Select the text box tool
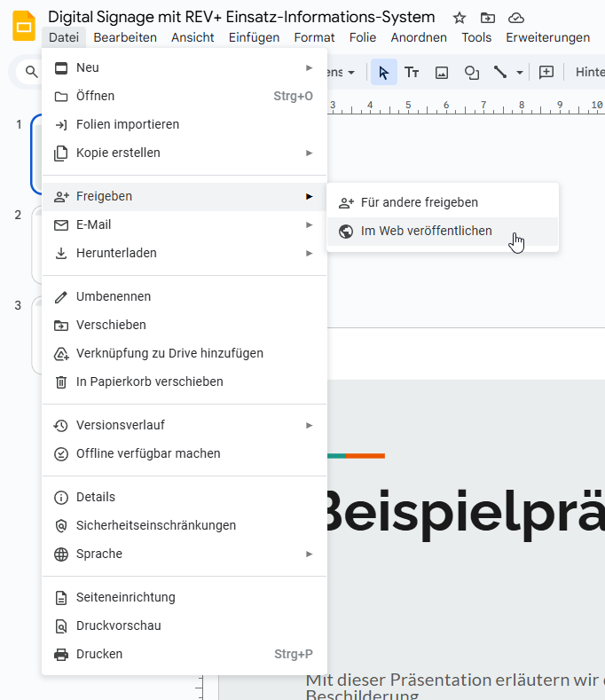 click(412, 72)
